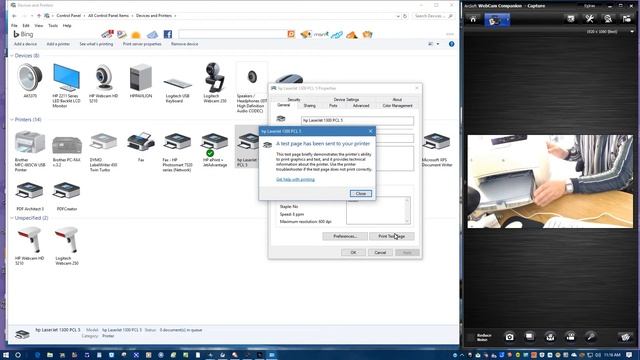The height and width of the screenshot is (360, 640).
Task: Open the resolution dropdown in WebCam Companion
Action: coord(632,31)
